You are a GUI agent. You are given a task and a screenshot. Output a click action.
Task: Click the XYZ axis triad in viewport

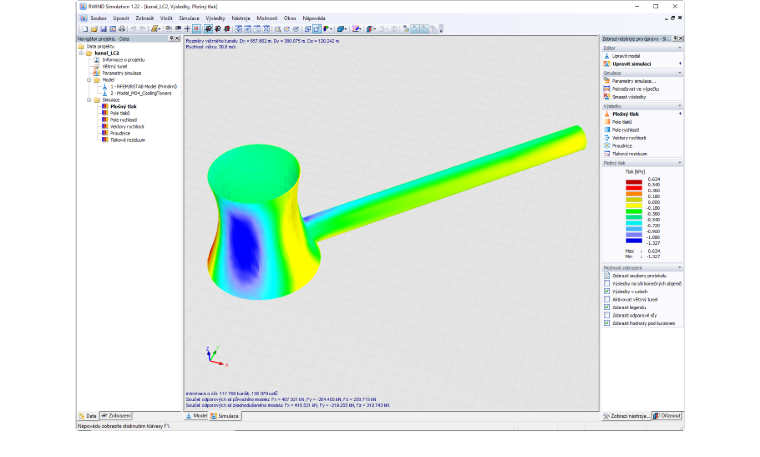point(216,356)
